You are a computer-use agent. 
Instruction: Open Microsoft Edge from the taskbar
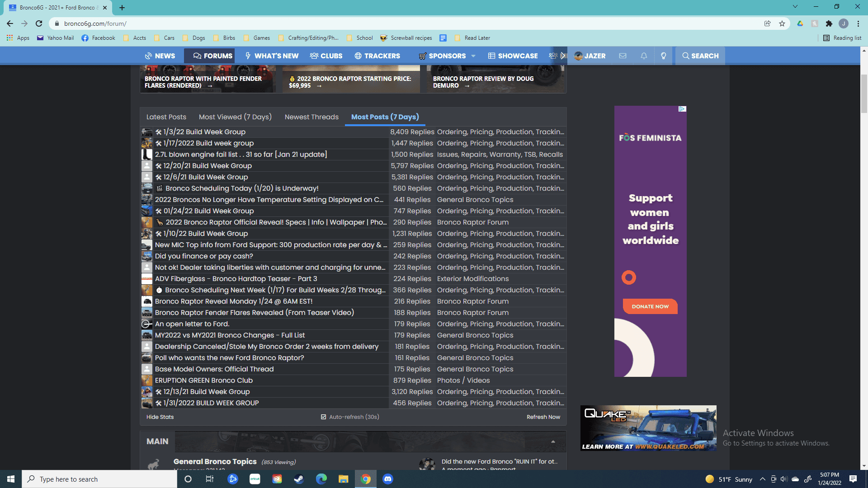tap(321, 479)
